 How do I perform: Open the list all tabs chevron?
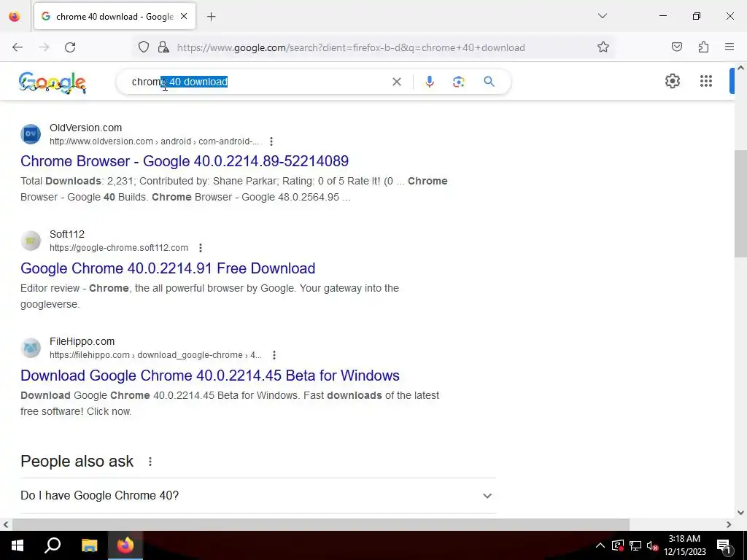point(602,16)
